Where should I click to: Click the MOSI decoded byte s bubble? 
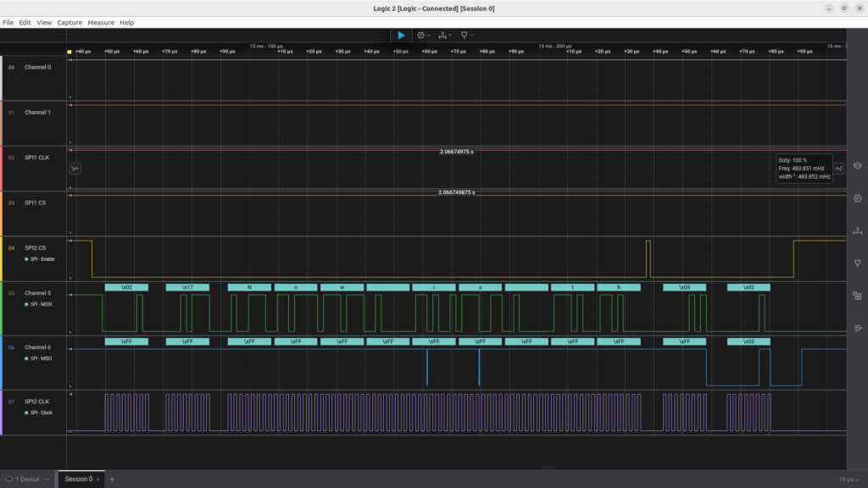pos(480,287)
